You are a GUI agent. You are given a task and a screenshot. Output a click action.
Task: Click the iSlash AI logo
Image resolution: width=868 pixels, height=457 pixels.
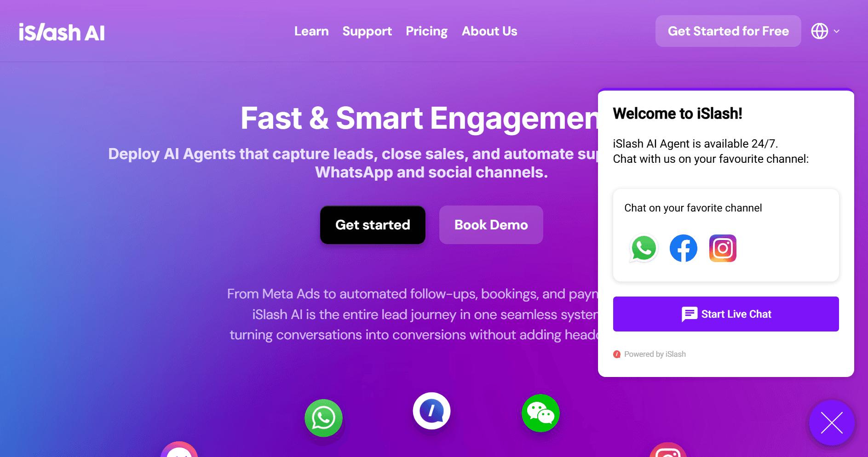coord(62,32)
